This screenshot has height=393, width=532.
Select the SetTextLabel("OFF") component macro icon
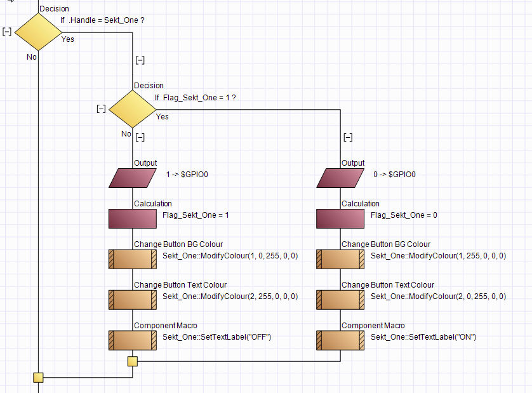tap(133, 340)
